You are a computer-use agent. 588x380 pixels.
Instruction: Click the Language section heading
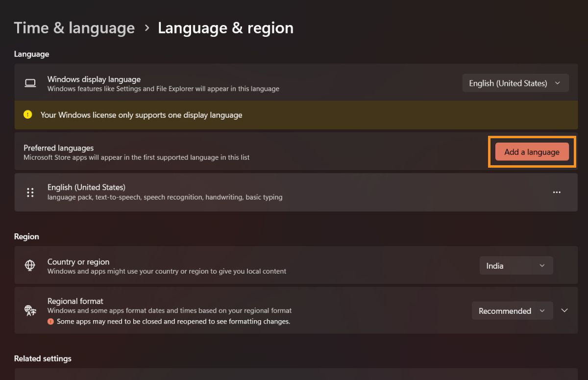(31, 54)
